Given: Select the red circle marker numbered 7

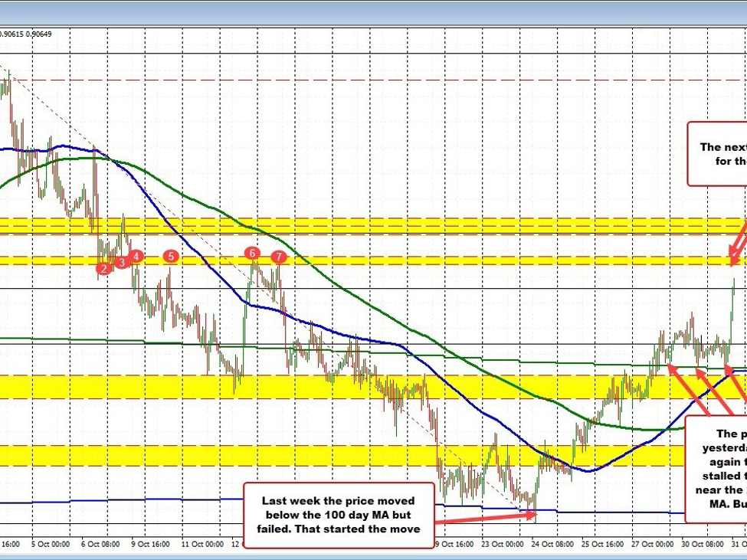Looking at the screenshot, I should point(279,256).
